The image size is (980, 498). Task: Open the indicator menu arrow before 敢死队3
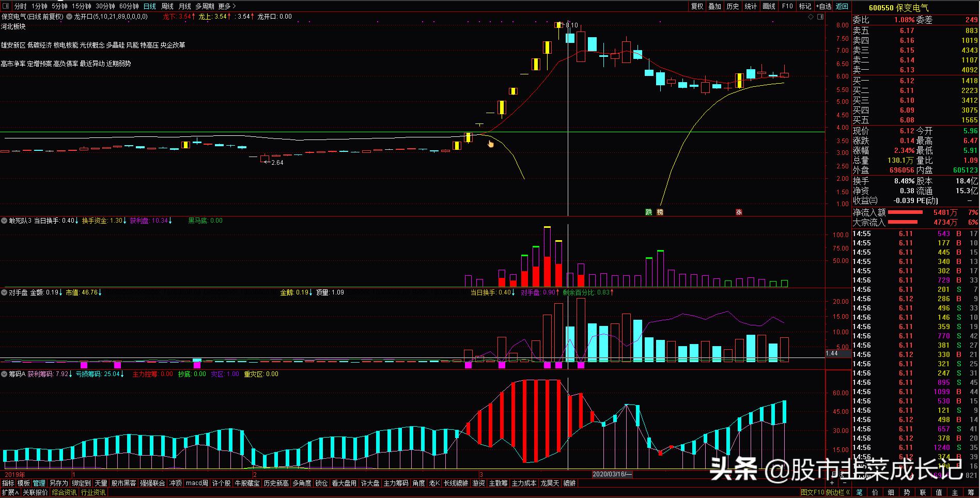[4, 221]
